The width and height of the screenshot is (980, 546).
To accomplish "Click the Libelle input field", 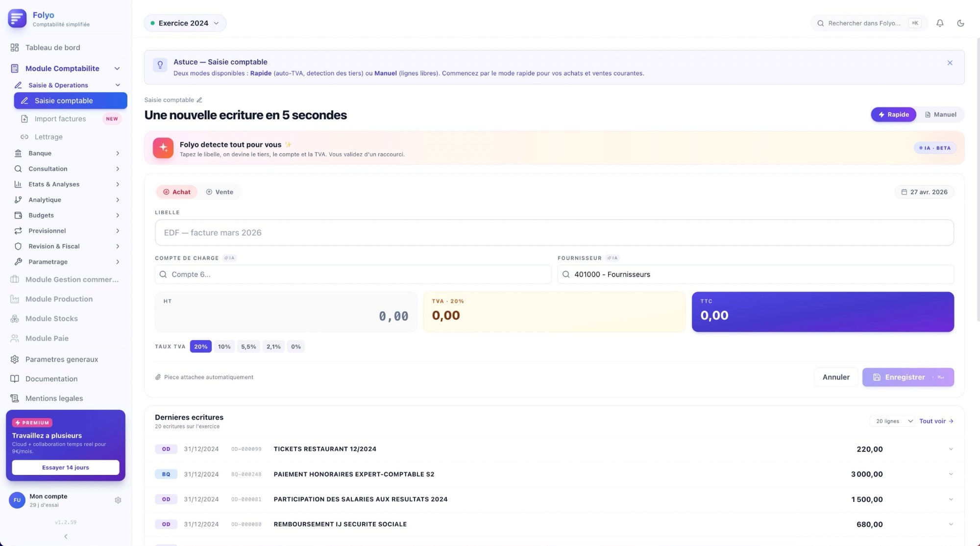I will click(554, 232).
